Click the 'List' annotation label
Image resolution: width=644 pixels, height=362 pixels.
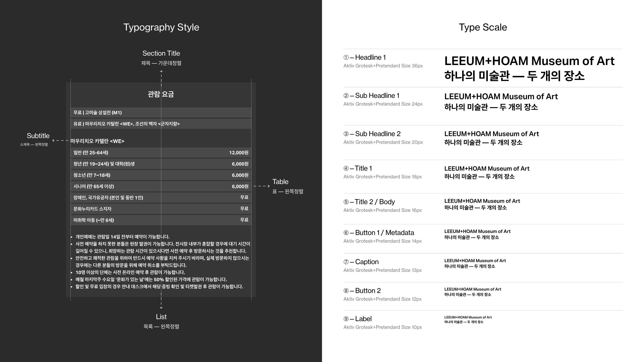pos(161,317)
